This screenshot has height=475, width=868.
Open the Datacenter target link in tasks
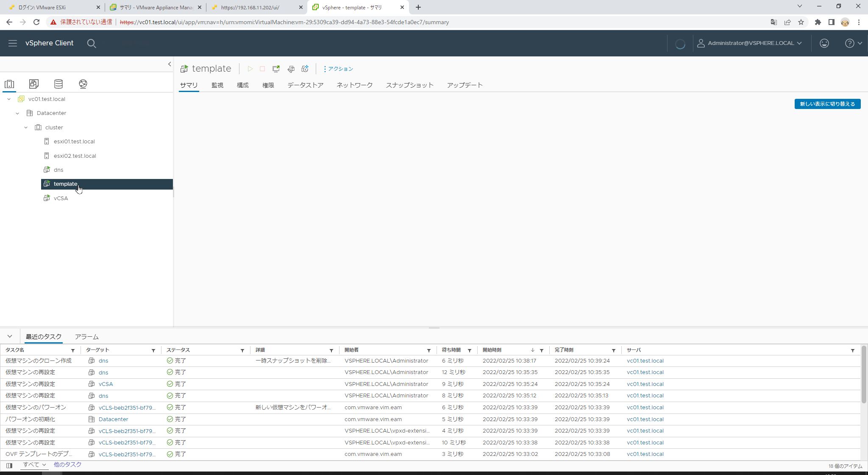pyautogui.click(x=113, y=419)
